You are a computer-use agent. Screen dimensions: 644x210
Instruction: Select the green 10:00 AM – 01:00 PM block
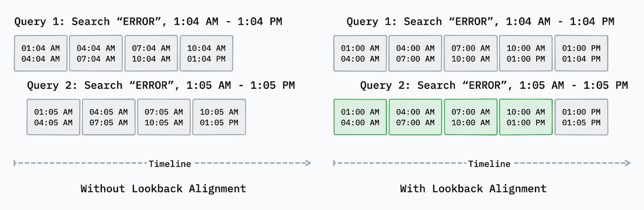(526, 117)
